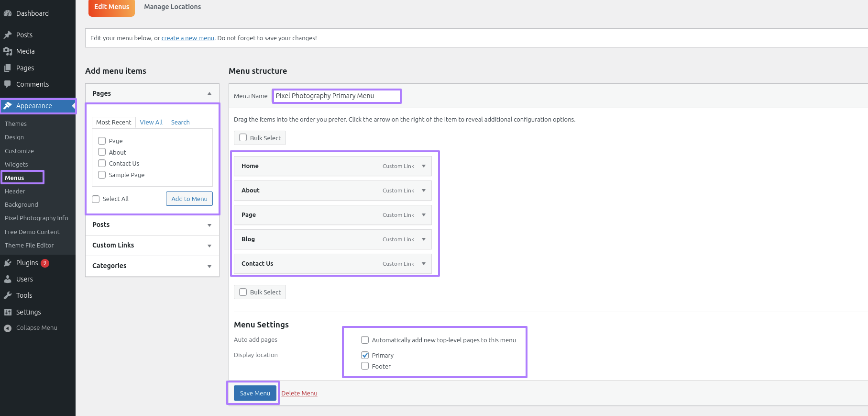The image size is (868, 416).
Task: Click the Users person icon
Action: click(8, 279)
